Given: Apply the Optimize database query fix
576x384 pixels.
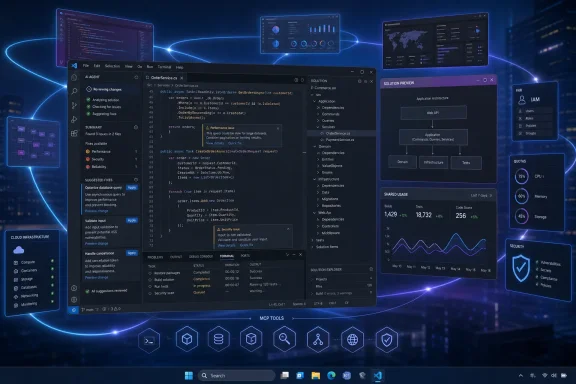Looking at the screenshot, I should (132, 187).
